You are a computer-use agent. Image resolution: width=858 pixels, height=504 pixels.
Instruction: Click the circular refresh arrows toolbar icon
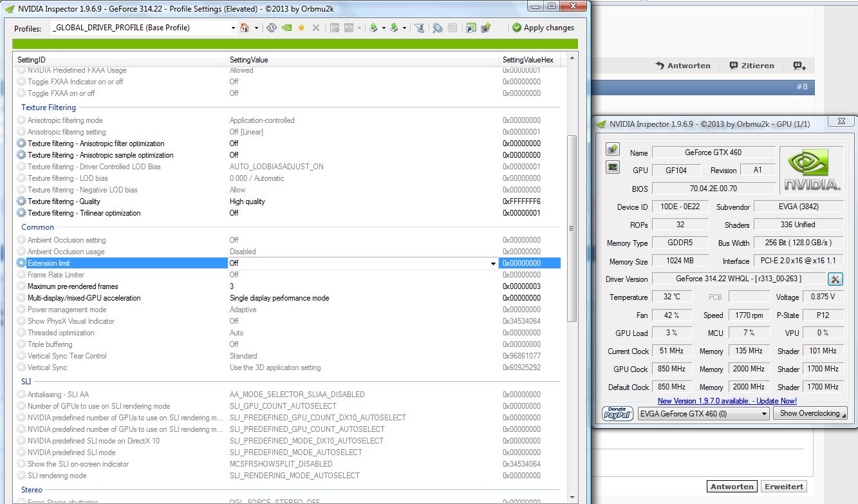pos(272,28)
